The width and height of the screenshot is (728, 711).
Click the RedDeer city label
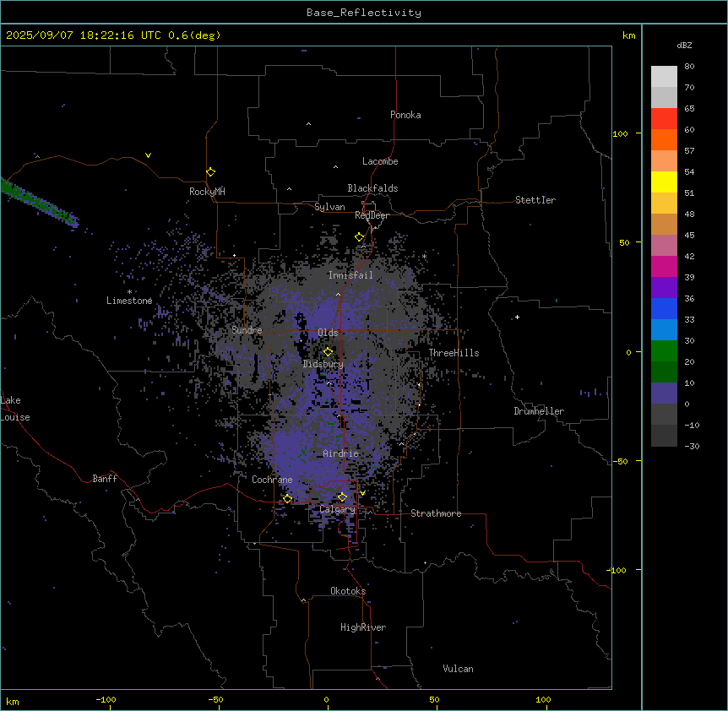pos(372,215)
